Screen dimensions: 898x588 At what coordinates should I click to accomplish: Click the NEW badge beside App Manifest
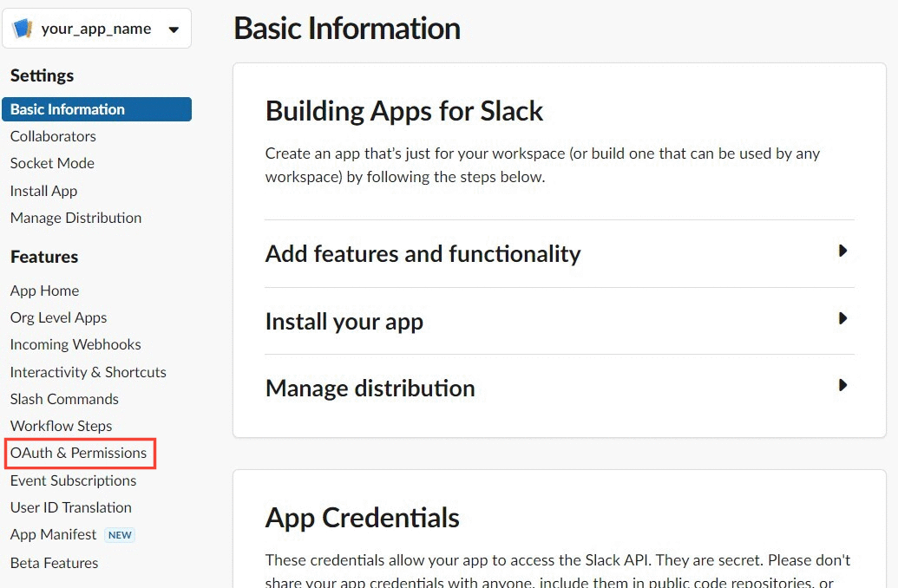120,535
